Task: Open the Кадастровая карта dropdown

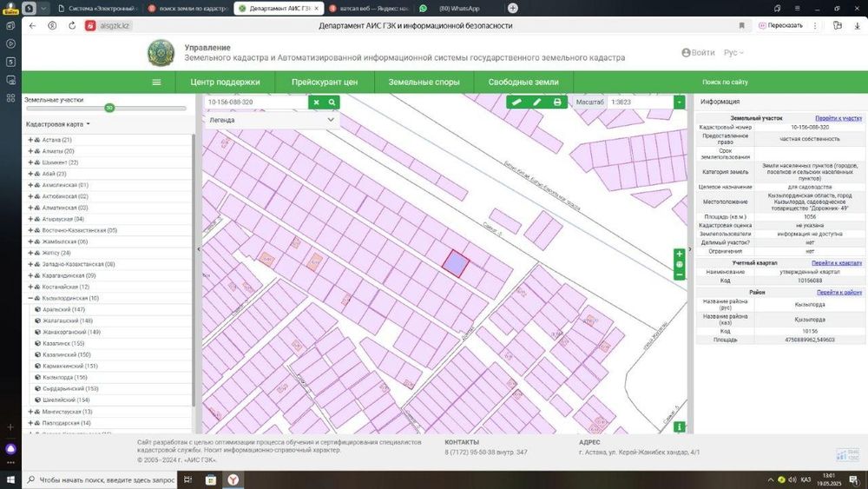Action: point(57,124)
